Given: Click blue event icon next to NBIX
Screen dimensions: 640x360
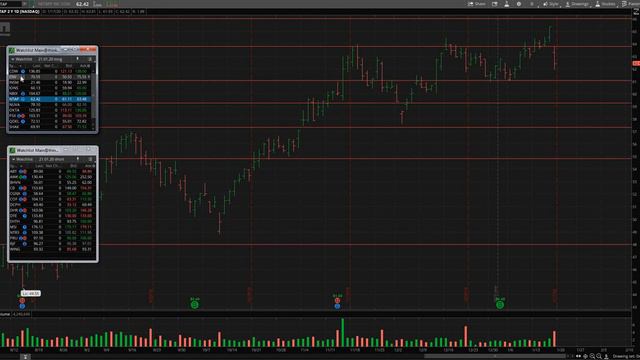Looking at the screenshot, I should coord(23,93).
